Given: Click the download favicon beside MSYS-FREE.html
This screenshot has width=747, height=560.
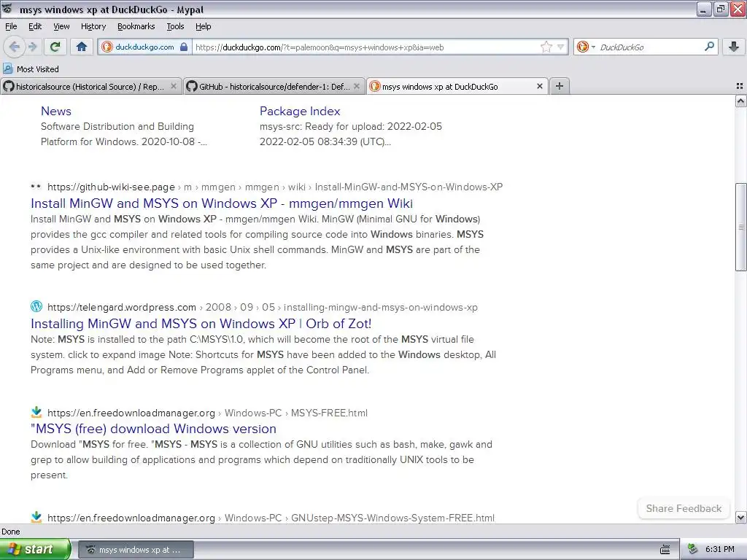Looking at the screenshot, I should pos(36,412).
